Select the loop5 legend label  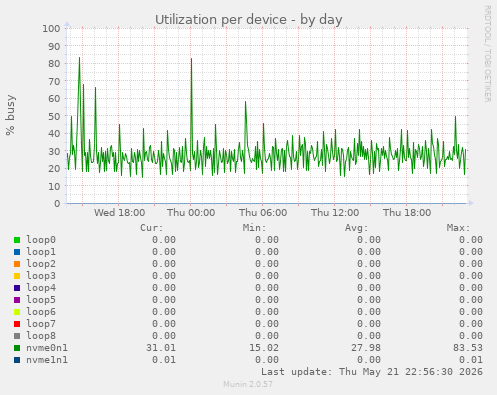coord(41,300)
